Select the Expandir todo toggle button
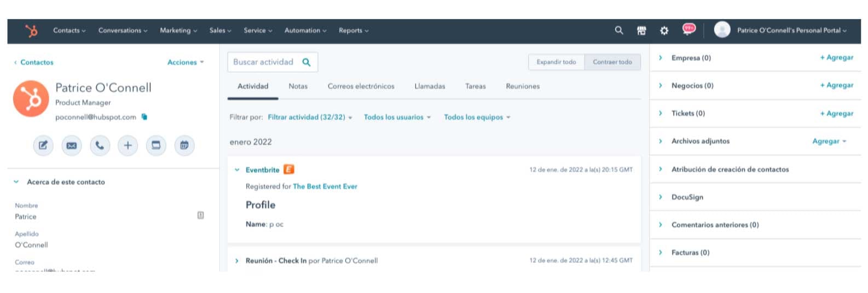 pos(556,62)
